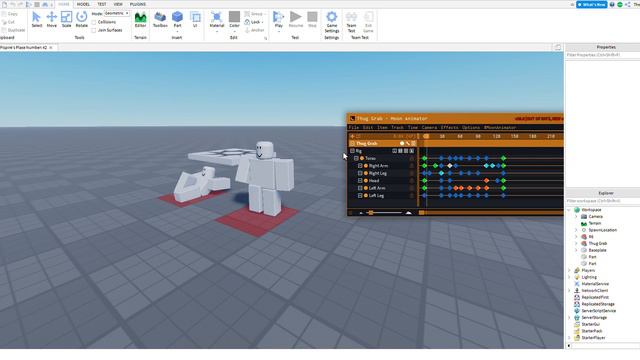The image size is (640, 360).
Task: Close the Place Number 42 document tab
Action: point(51,48)
